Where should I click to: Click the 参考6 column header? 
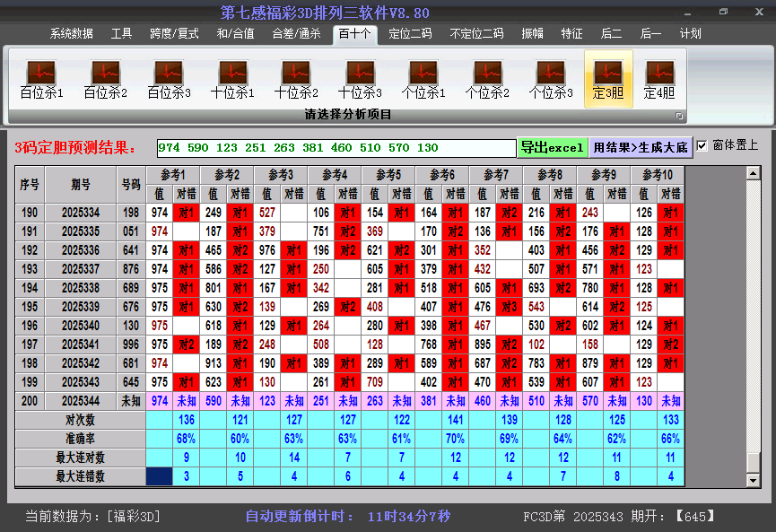pyautogui.click(x=441, y=174)
